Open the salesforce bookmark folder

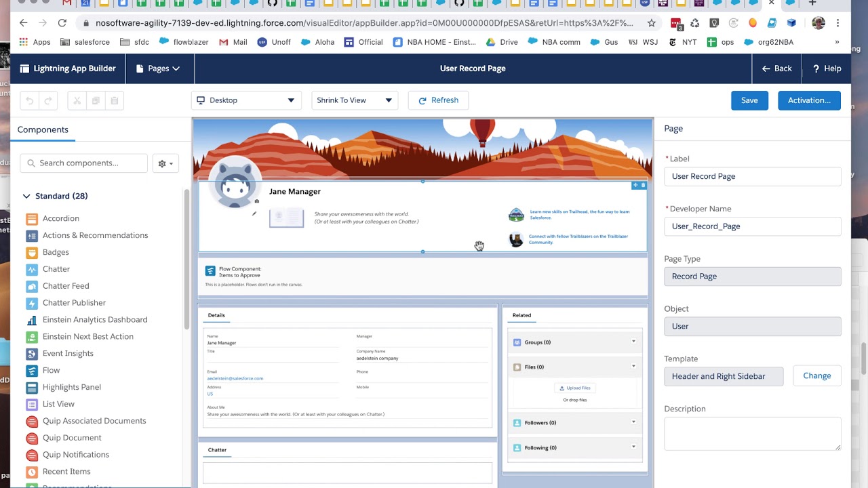tap(85, 42)
